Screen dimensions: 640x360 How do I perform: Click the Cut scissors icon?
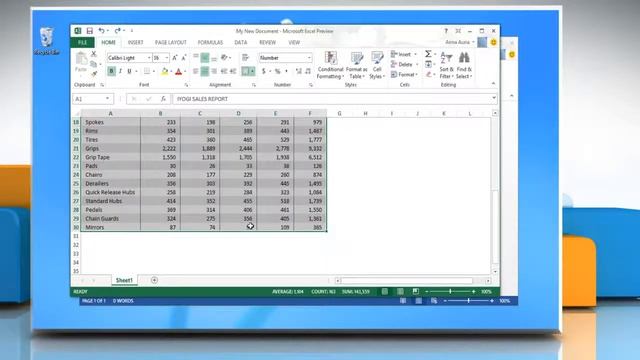click(93, 53)
